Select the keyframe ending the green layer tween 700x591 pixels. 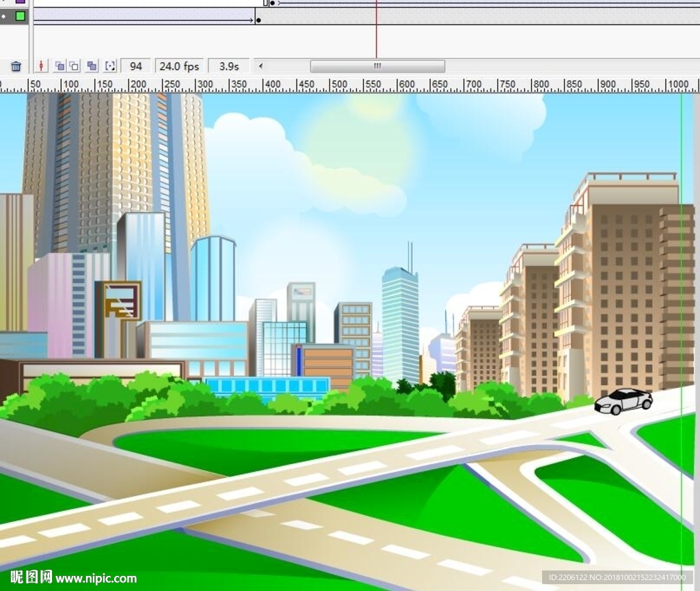[258, 20]
